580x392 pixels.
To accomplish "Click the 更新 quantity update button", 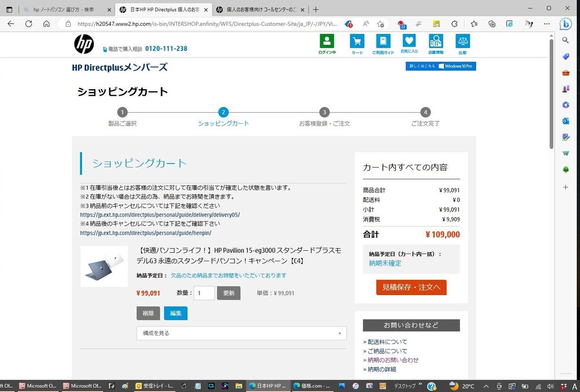I will click(229, 293).
